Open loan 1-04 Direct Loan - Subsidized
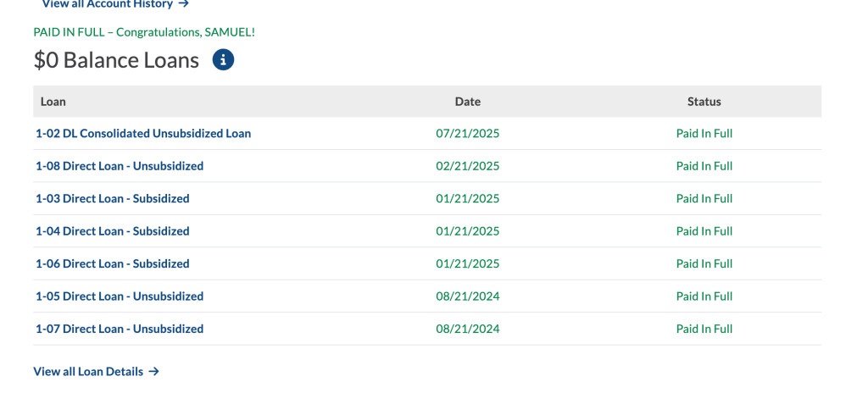 113,231
